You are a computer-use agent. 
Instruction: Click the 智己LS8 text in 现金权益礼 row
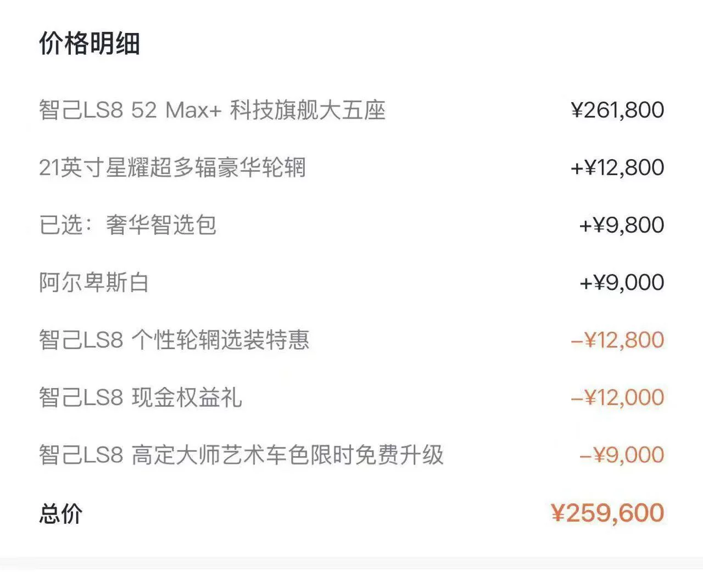81,397
